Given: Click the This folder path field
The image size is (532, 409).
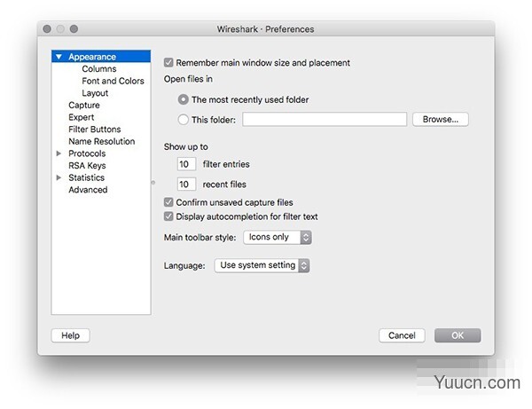Looking at the screenshot, I should pos(325,120).
